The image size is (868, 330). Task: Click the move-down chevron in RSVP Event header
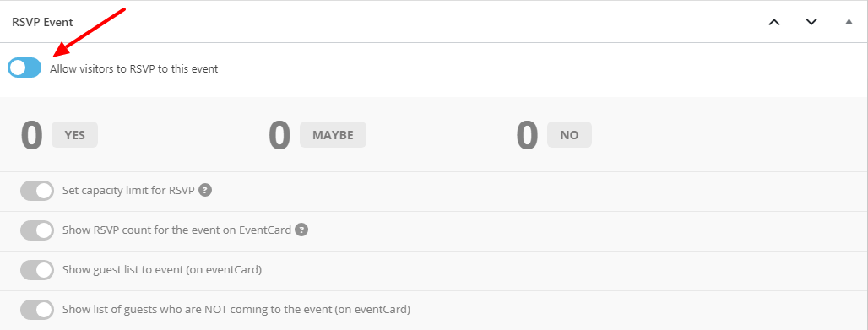(811, 22)
